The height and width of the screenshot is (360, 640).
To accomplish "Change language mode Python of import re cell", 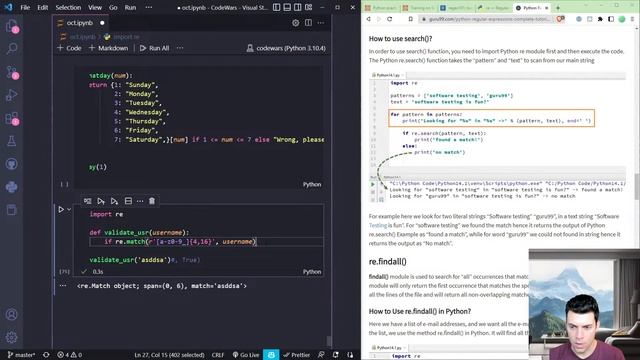I will pos(312,272).
